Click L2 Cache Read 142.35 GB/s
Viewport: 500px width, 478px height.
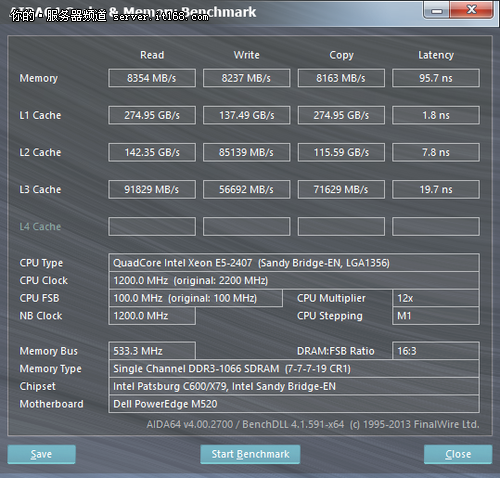(152, 152)
